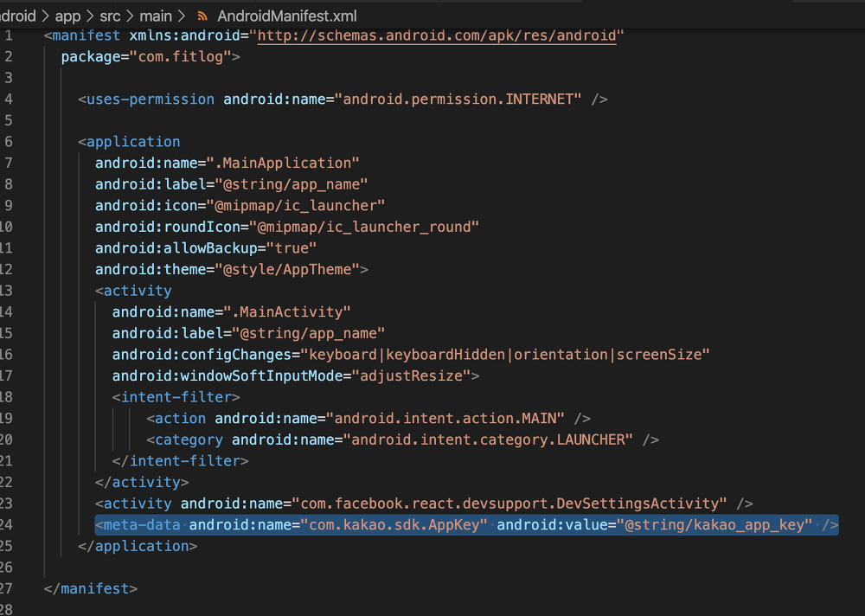Click the 'package' attribute name

click(91, 57)
